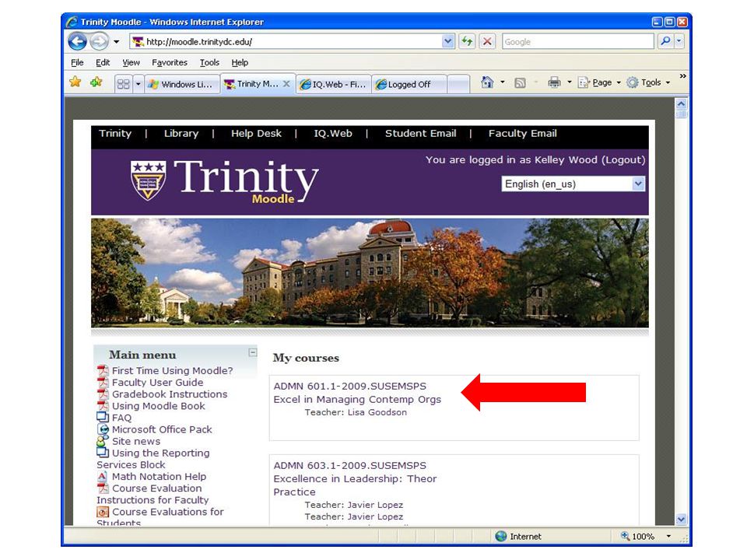Click the Help Desk navigation link
Viewport: 747px width, 560px height.
coord(256,133)
